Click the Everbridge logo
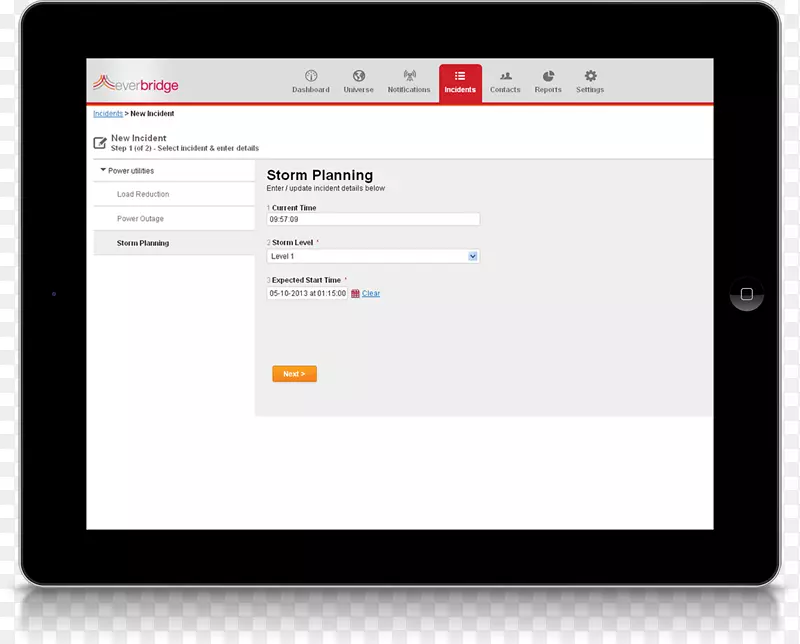This screenshot has height=644, width=800. [x=136, y=84]
